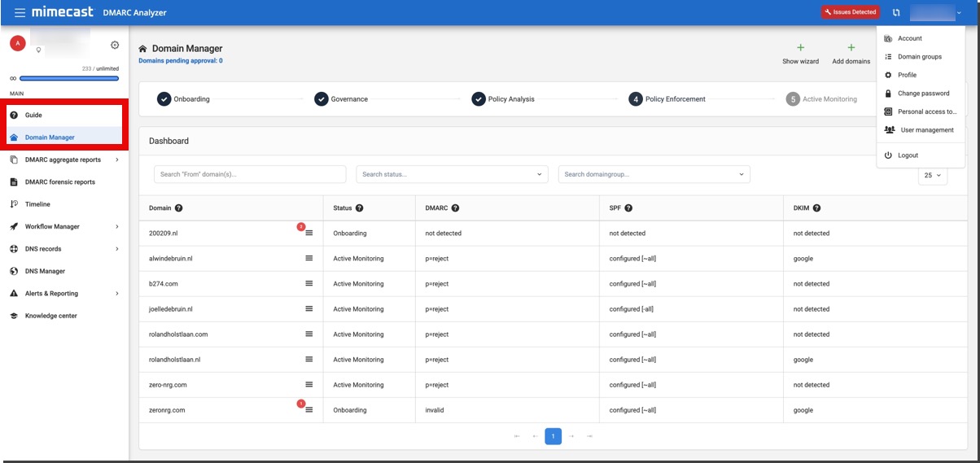Click the Domains pending approval link
Viewport: 980px width, 463px height.
coord(181,61)
